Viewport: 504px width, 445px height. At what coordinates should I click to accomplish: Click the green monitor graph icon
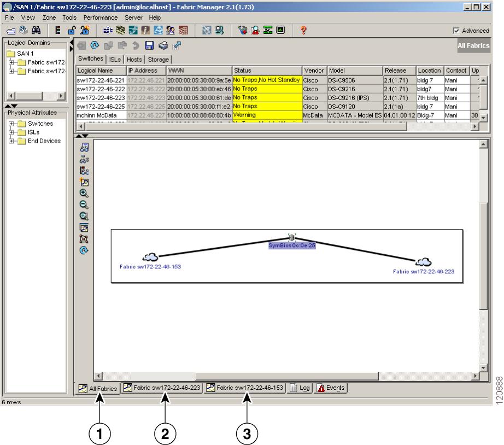point(280,30)
